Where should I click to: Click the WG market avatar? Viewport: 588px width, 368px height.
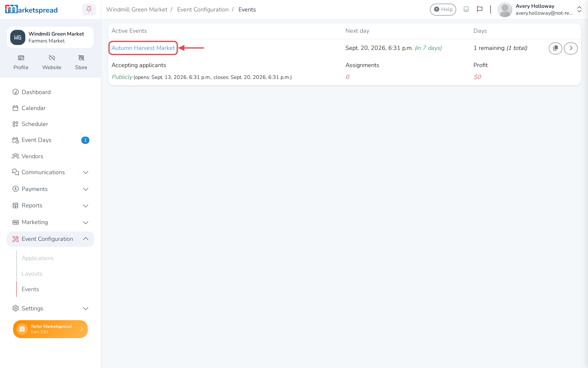[x=18, y=37]
